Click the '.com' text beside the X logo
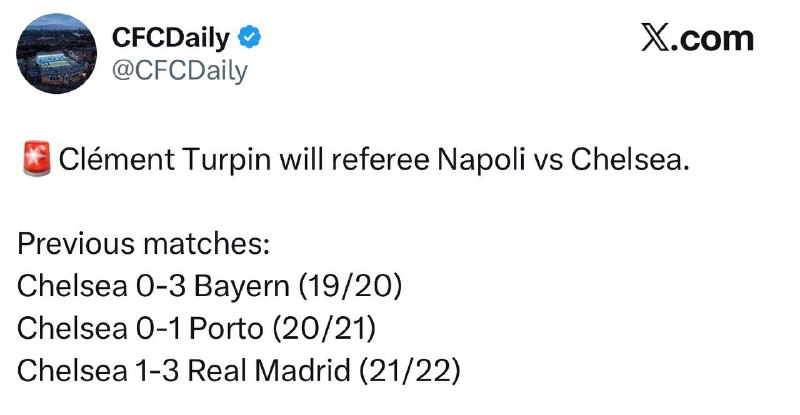The height and width of the screenshot is (415, 800). pos(713,39)
